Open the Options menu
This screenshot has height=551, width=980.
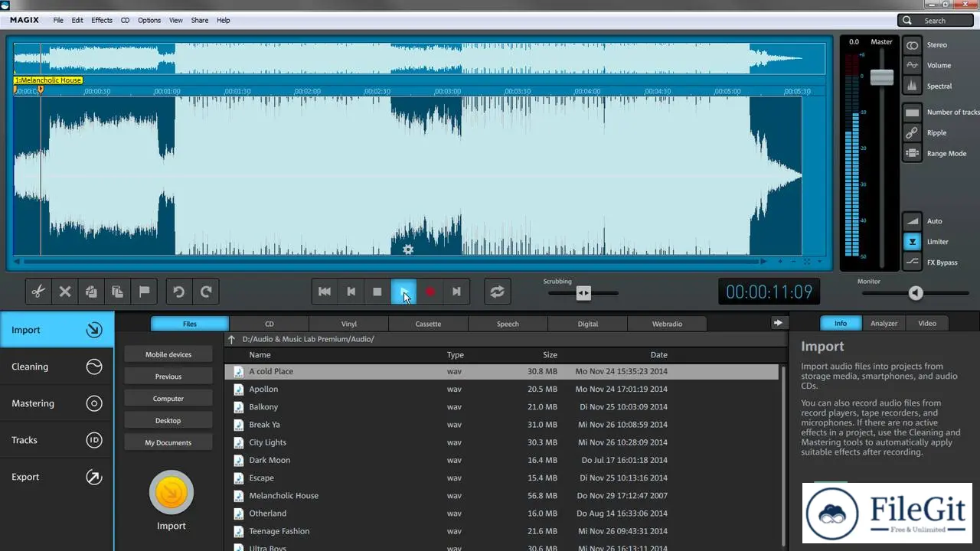(x=149, y=21)
